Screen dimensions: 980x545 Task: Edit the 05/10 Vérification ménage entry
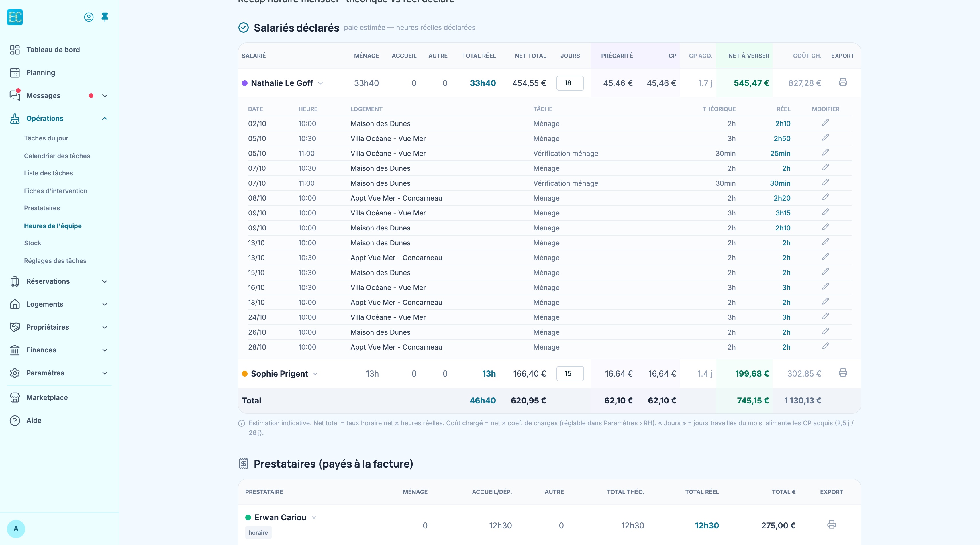(825, 152)
